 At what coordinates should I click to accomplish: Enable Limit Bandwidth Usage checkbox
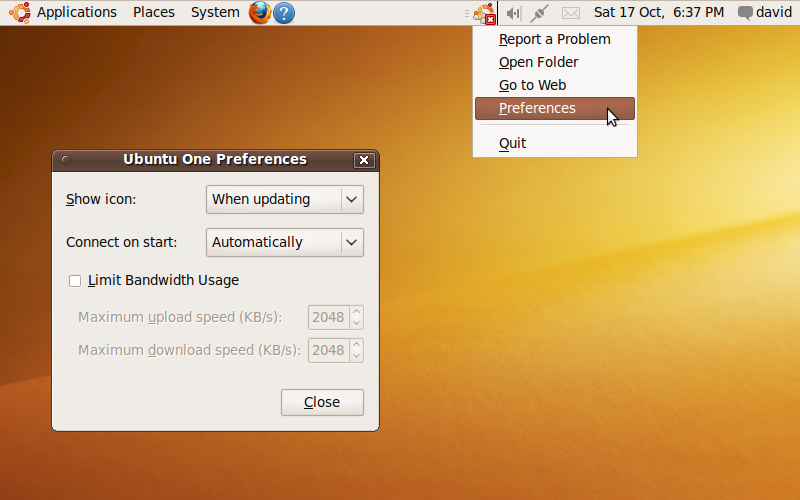click(75, 281)
